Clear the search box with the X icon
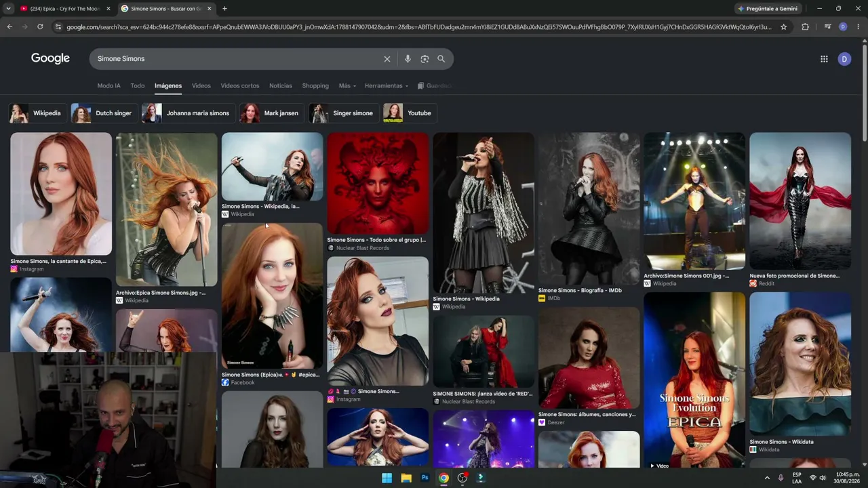This screenshot has width=868, height=488. [387, 59]
